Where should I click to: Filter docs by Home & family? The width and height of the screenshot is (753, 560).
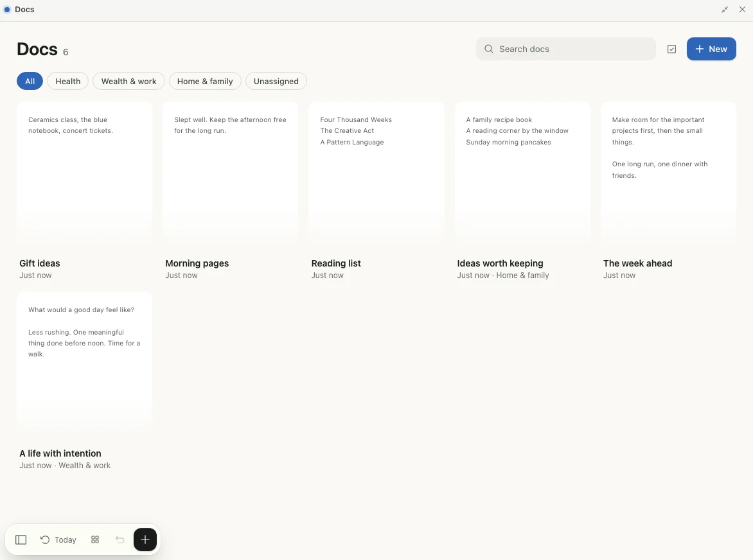(205, 81)
